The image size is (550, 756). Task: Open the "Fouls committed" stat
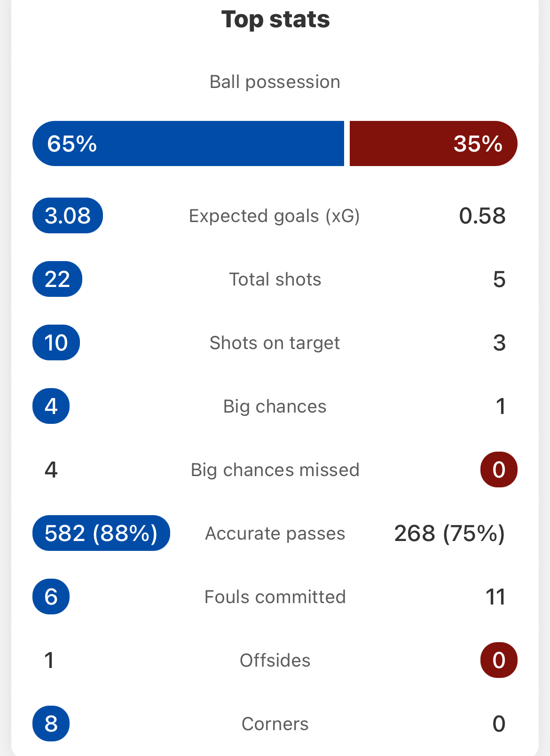[x=275, y=597]
